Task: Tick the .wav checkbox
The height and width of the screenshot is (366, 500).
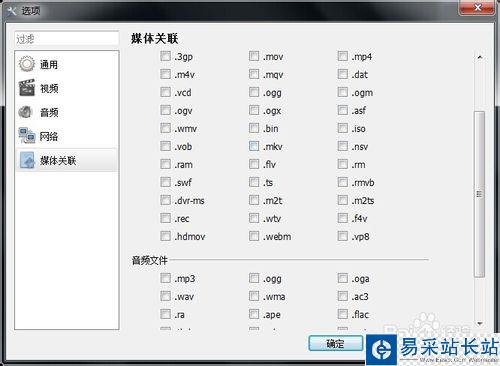Action: click(x=165, y=296)
